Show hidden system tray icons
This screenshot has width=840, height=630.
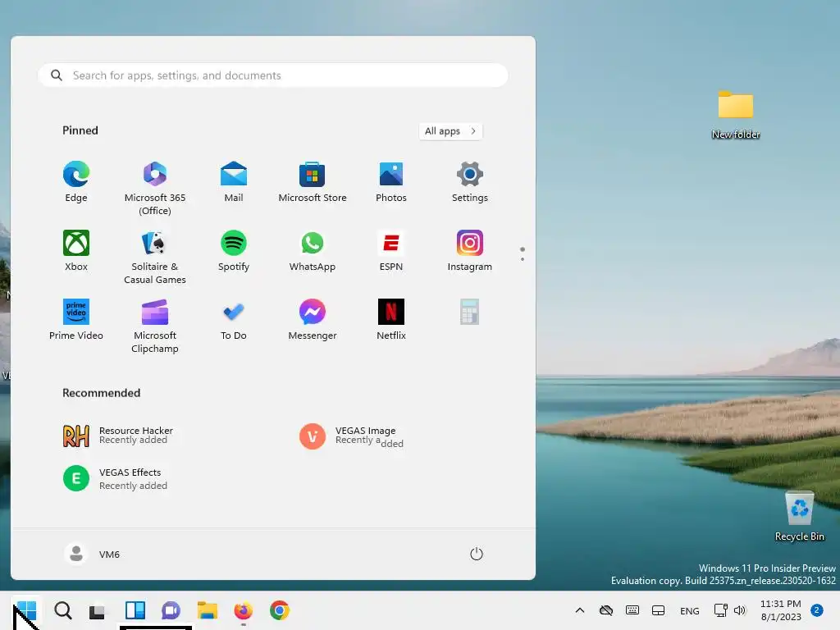click(580, 610)
